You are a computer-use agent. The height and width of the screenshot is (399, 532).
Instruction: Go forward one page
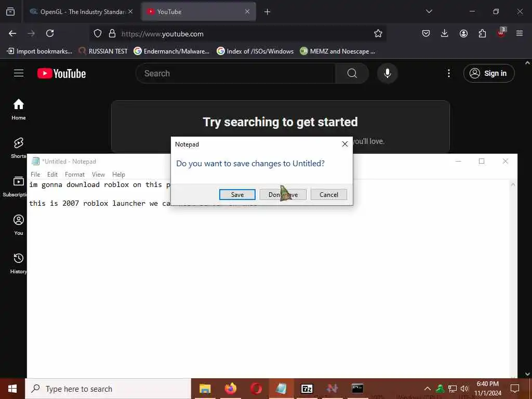31,33
